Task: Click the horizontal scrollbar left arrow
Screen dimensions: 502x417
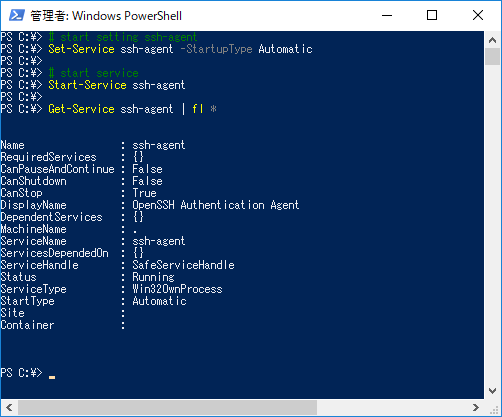Action: (x=9, y=407)
